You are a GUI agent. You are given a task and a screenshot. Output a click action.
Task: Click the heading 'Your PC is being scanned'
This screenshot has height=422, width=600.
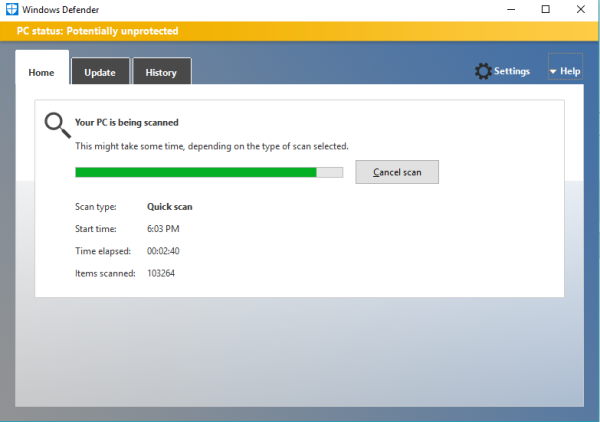click(127, 122)
